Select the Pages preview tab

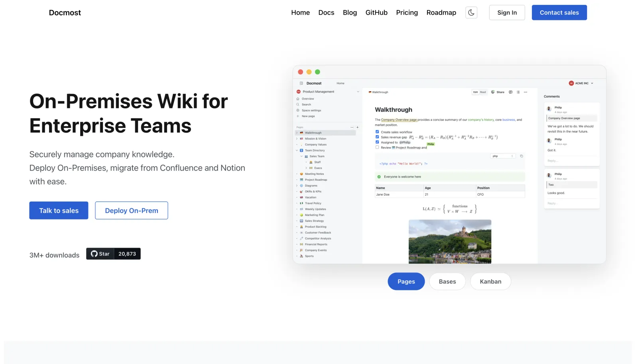click(x=406, y=281)
